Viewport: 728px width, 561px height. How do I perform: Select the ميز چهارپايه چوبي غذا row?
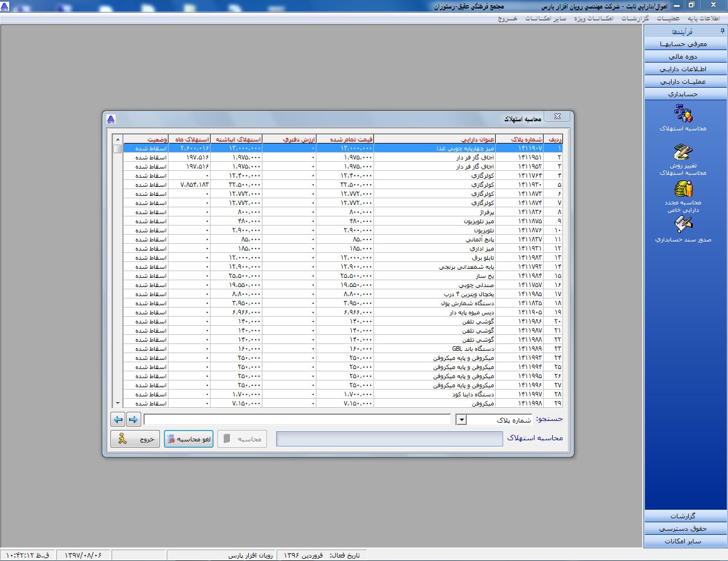(x=343, y=148)
